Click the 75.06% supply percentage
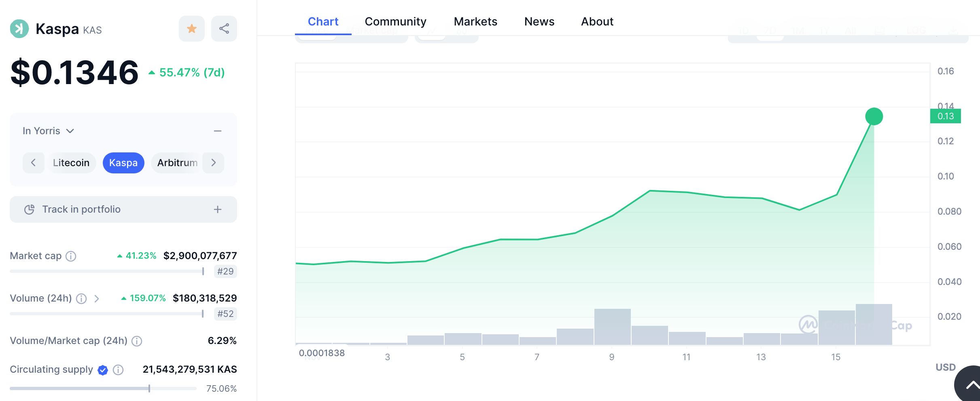 [221, 388]
